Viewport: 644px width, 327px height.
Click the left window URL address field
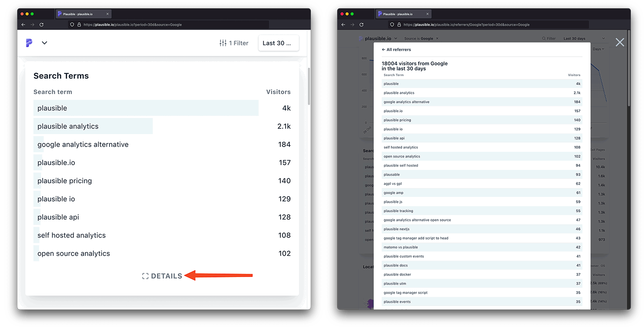pyautogui.click(x=169, y=25)
